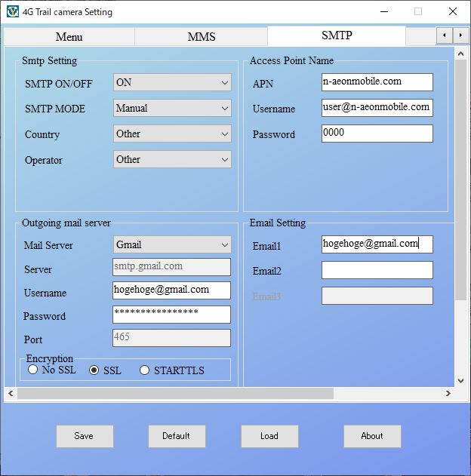471x476 pixels.
Task: Click the "Access Point Name" group label
Action: 291,60
